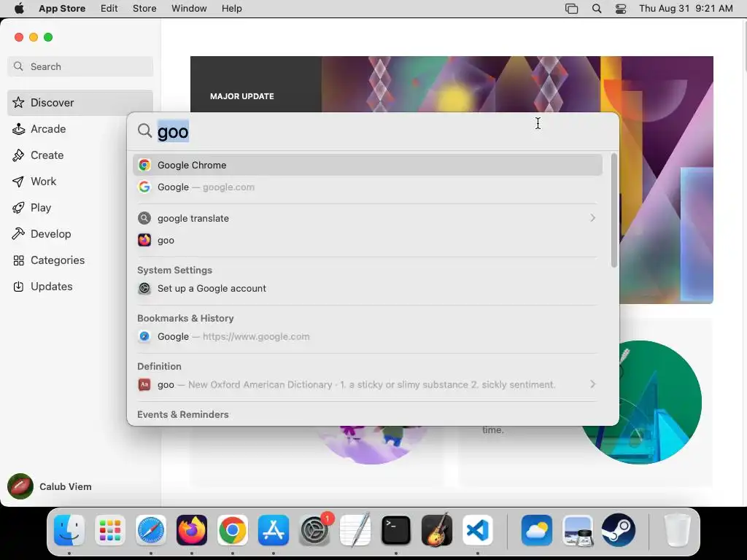Open the Calub Viem account profile
The height and width of the screenshot is (560, 747).
click(50, 486)
